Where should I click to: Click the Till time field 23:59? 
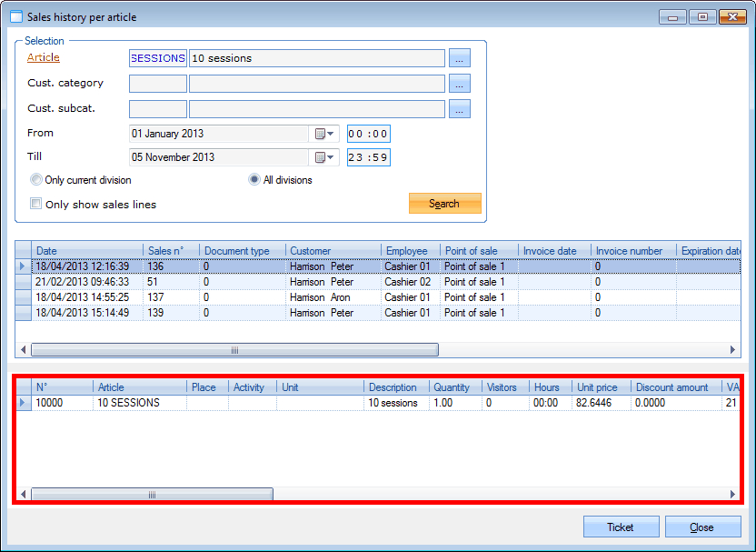point(368,157)
